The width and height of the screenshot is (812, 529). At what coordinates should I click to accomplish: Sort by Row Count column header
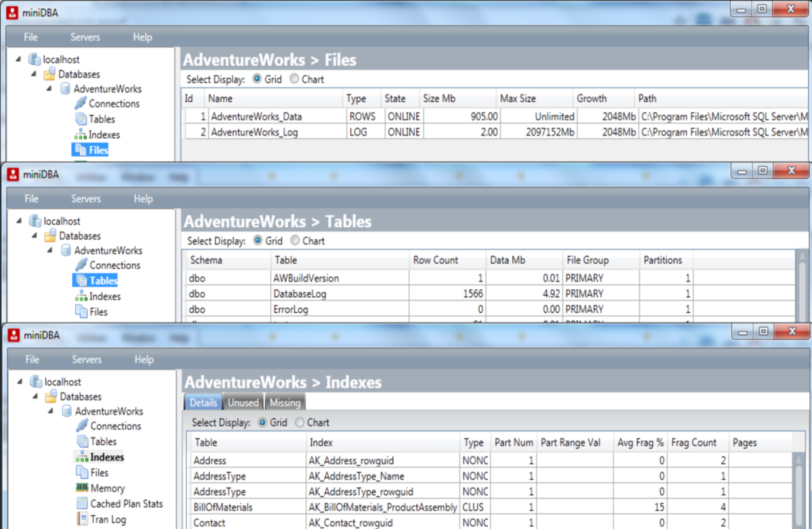point(447,260)
